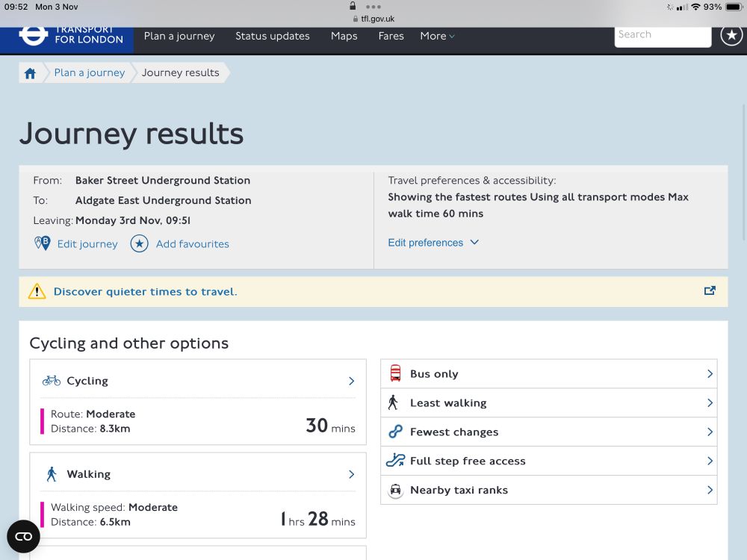Select the Cycling bicycle icon
This screenshot has width=747, height=560.
point(51,380)
